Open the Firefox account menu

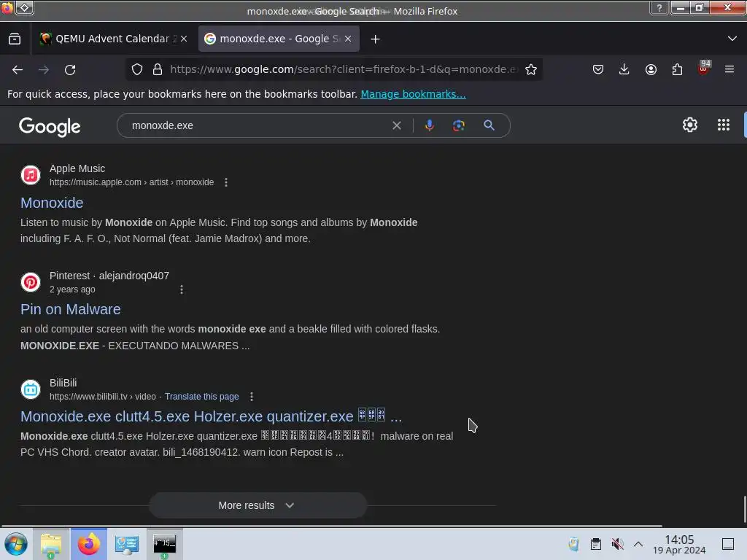[x=651, y=69]
